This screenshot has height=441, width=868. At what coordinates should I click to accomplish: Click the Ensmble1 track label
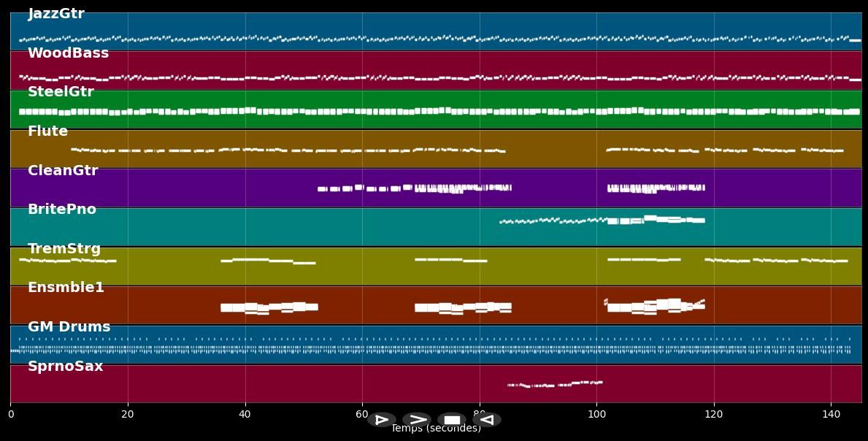click(66, 288)
